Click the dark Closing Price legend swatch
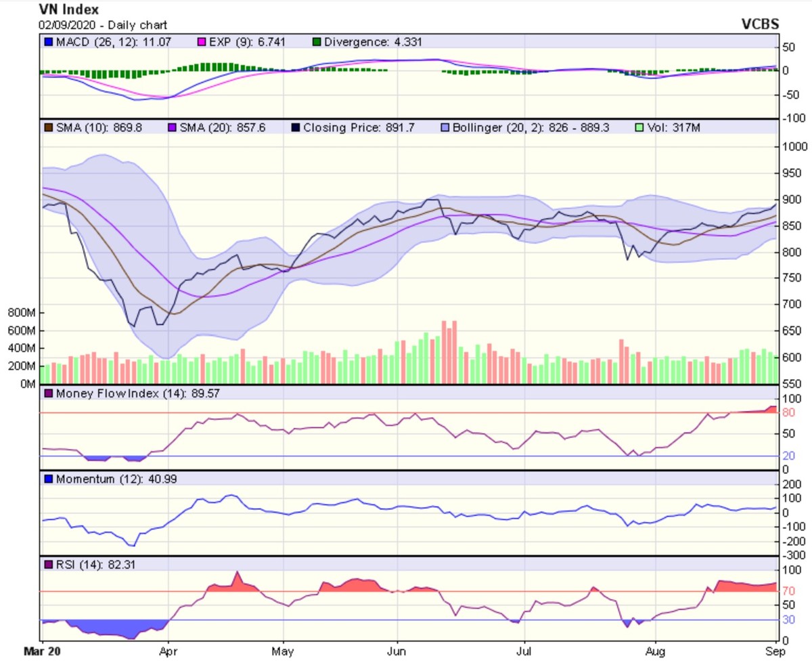The height and width of the screenshot is (667, 812). [x=294, y=127]
